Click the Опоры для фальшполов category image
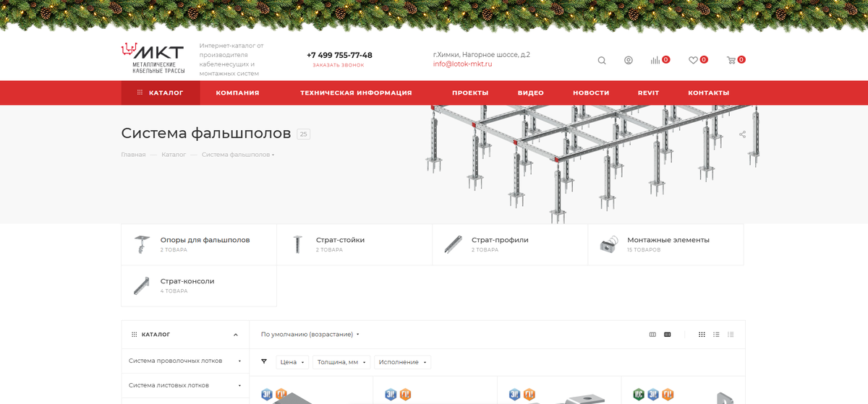The image size is (868, 404). coord(141,244)
